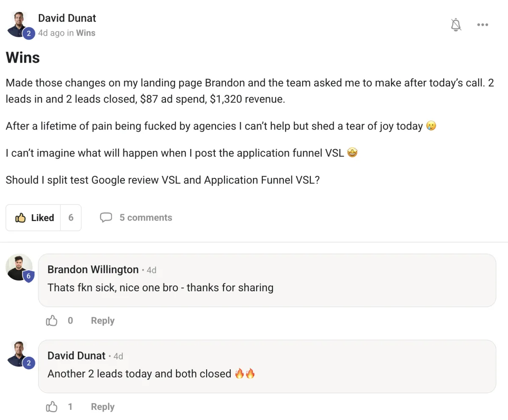The width and height of the screenshot is (508, 420).
Task: Toggle the muted bell notification icon
Action: (456, 25)
